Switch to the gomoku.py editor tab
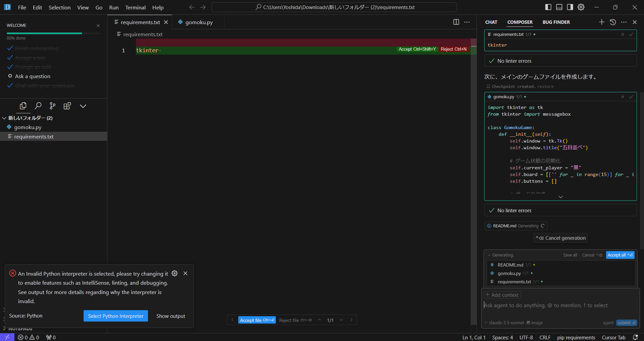Screen dimensions: 644x341 (x=199, y=22)
